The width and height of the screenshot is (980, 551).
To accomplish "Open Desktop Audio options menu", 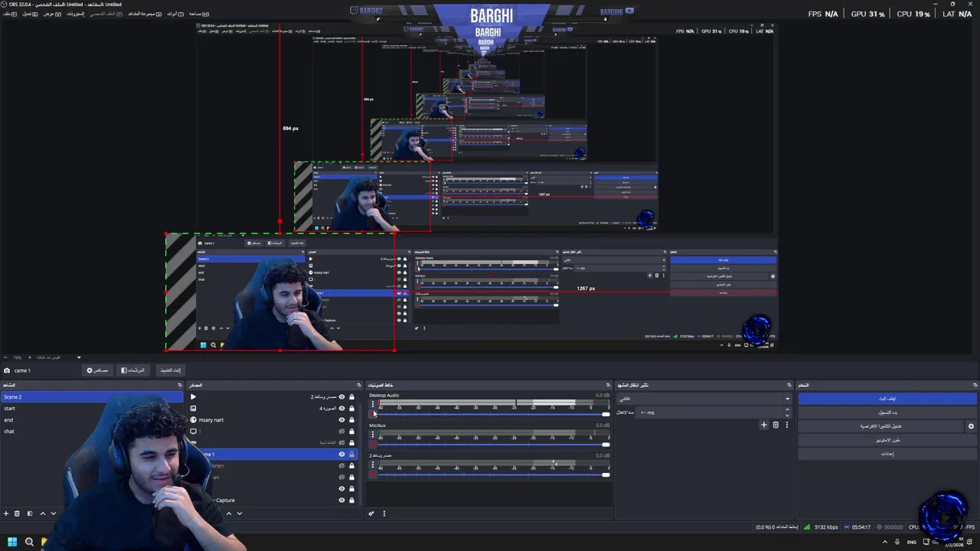I will coord(373,404).
